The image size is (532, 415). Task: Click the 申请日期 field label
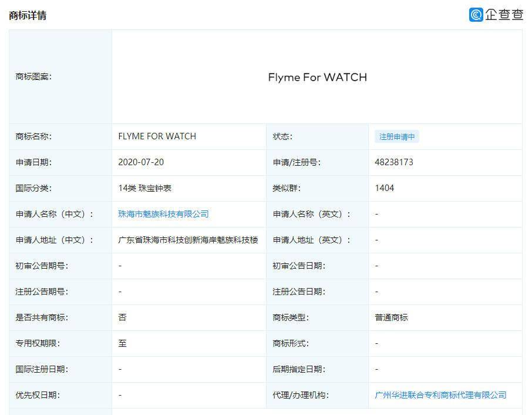click(x=33, y=162)
